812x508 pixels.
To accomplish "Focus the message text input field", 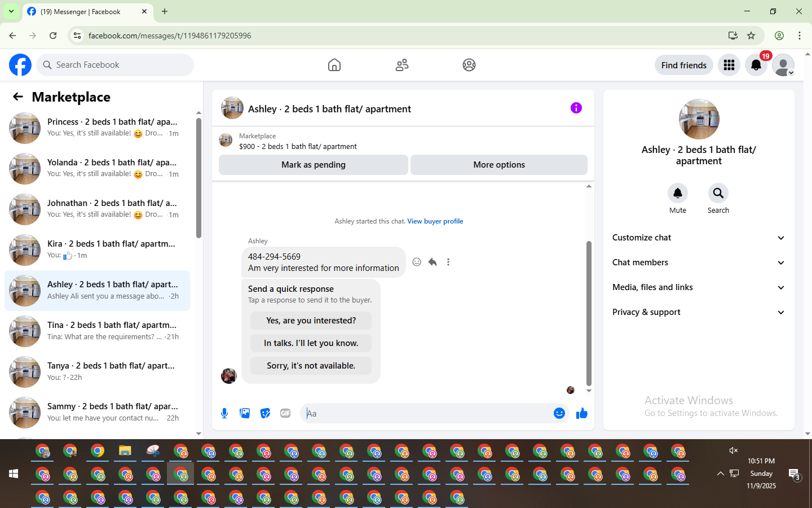I will 427,413.
